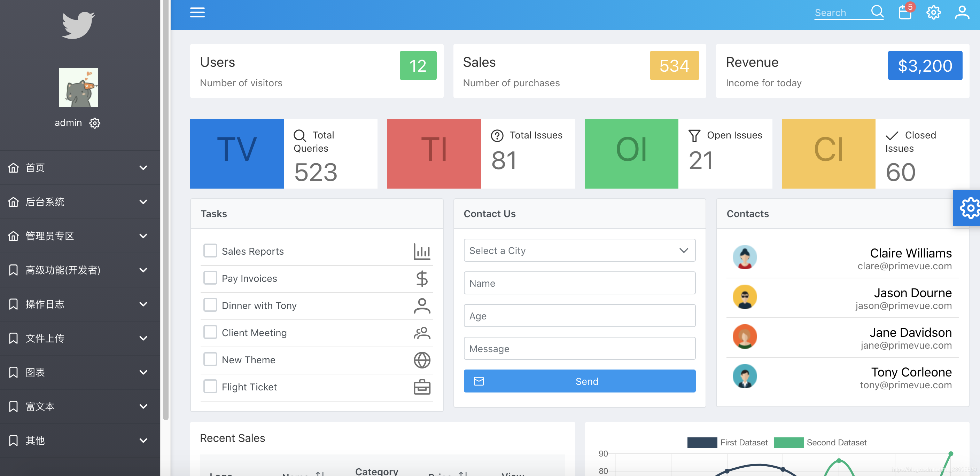Click the Name input field
This screenshot has width=980, height=476.
click(580, 283)
